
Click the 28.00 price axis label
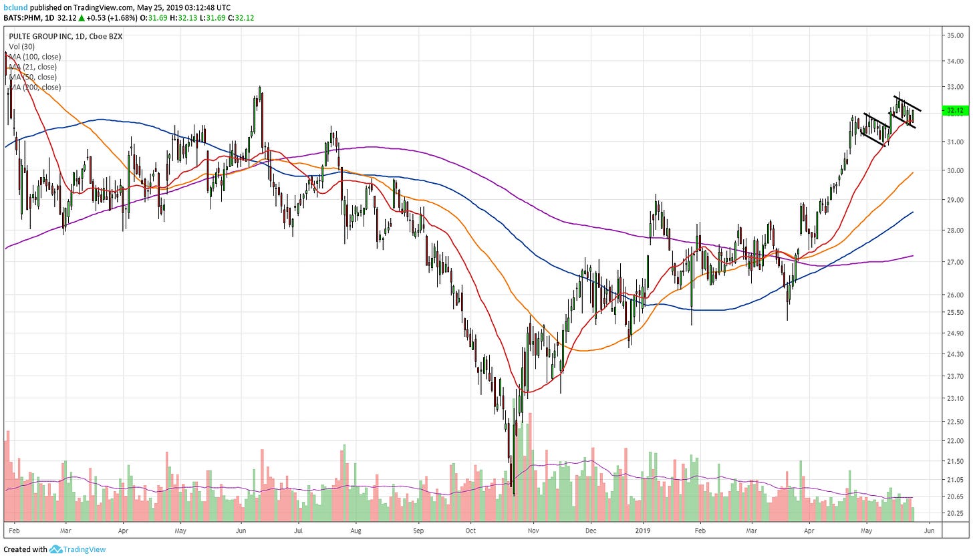[x=954, y=231]
